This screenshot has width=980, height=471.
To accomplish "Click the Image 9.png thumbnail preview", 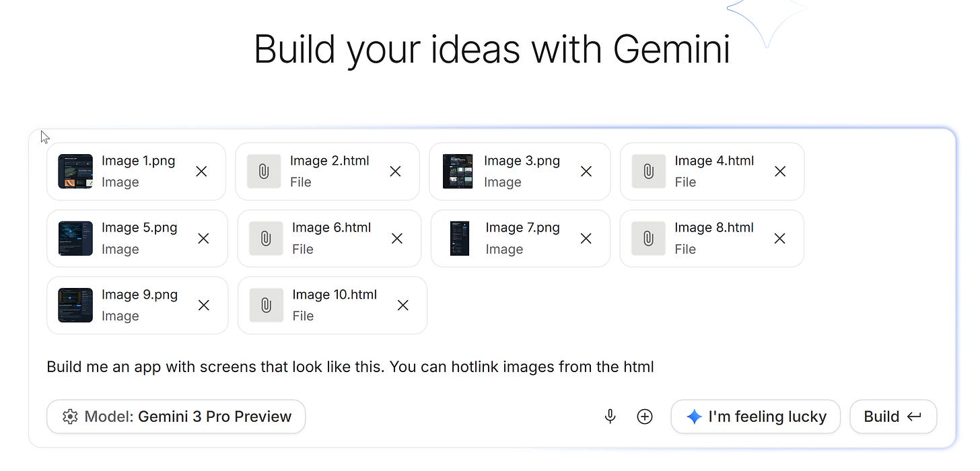I will pyautogui.click(x=75, y=305).
